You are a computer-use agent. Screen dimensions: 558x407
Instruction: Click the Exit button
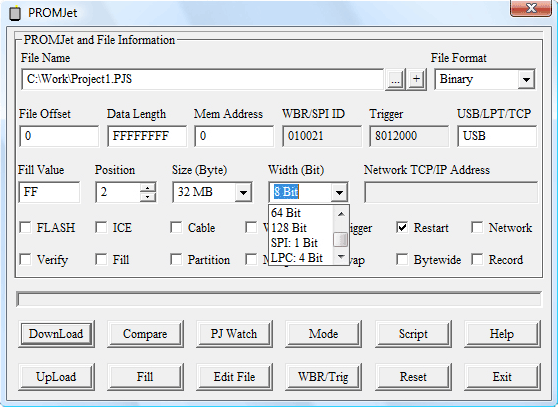click(502, 377)
